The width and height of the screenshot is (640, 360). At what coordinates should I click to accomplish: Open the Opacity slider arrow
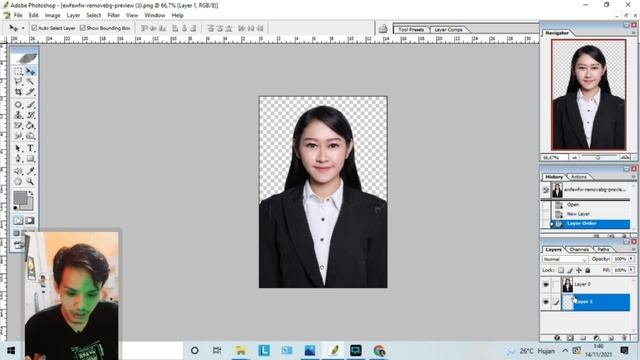631,259
